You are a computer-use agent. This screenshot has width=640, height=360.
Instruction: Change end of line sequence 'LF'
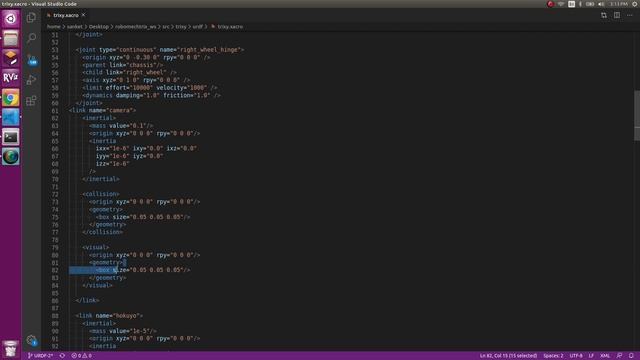(591, 356)
